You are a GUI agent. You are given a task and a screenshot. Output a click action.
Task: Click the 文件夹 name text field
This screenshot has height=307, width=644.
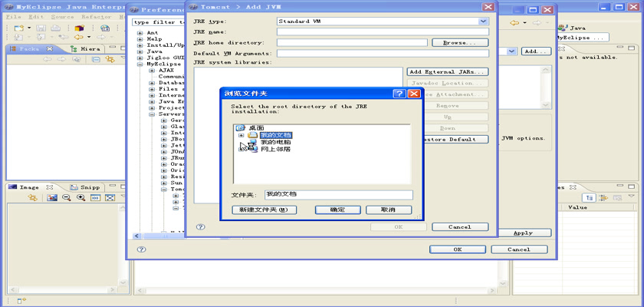click(338, 195)
